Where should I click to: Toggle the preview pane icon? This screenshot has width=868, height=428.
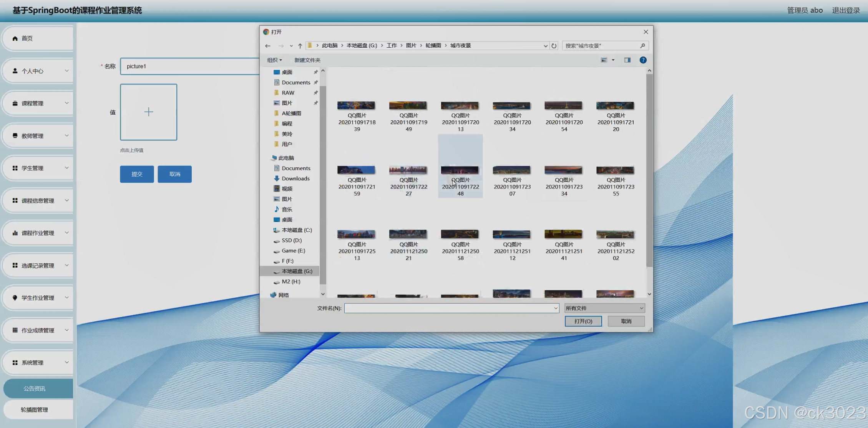[627, 60]
